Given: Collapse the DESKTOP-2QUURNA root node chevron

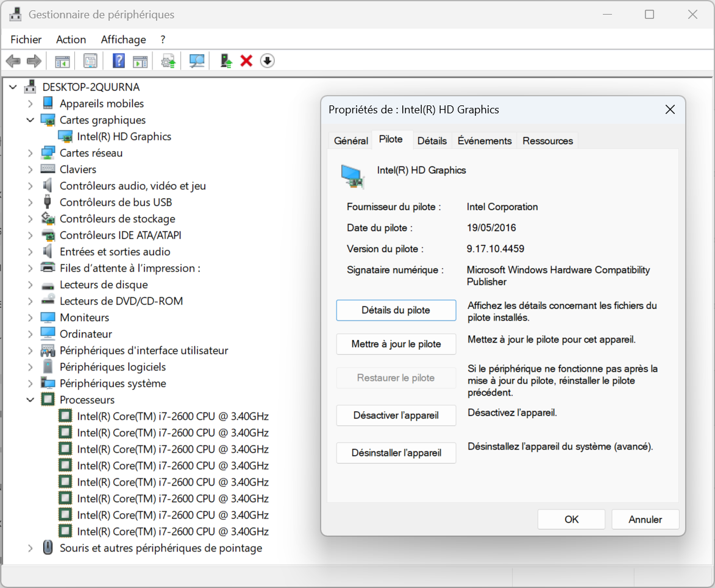Looking at the screenshot, I should (x=13, y=87).
